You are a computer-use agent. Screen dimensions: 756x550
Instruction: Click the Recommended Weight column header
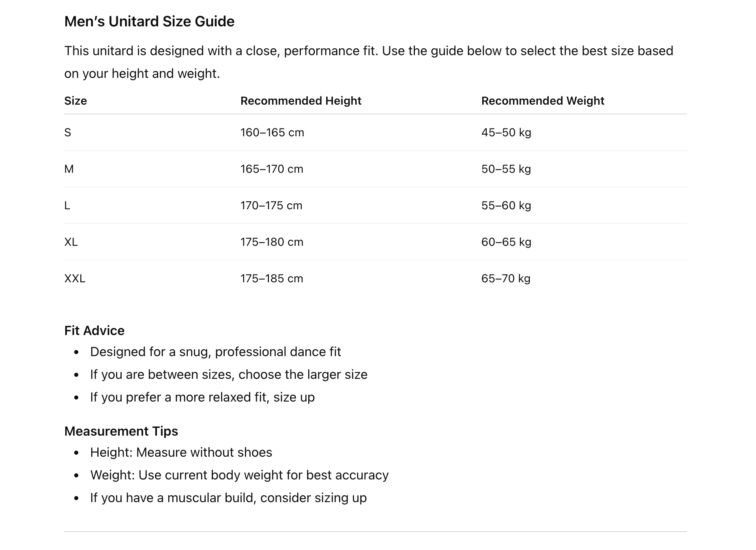tap(542, 101)
